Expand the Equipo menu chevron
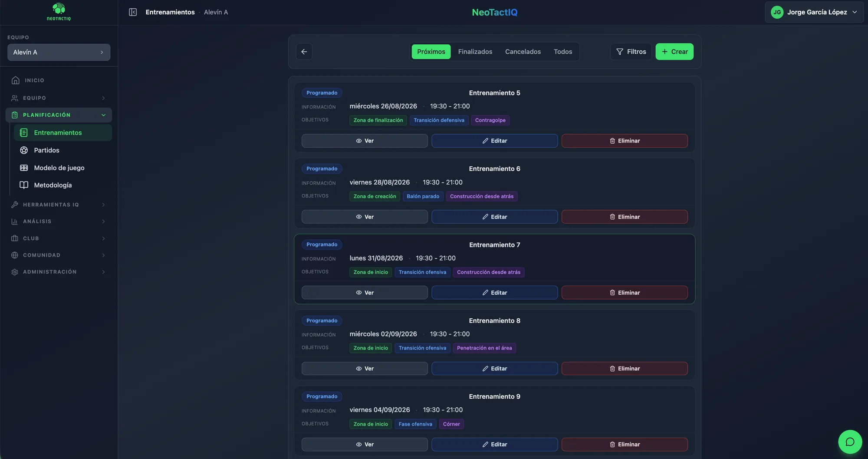The image size is (868, 459). click(103, 98)
